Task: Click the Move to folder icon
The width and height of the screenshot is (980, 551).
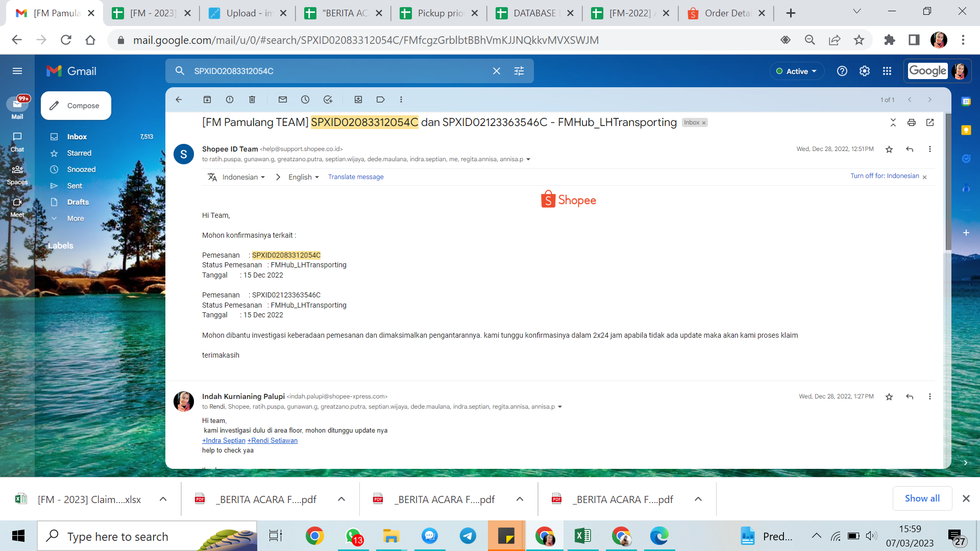Action: [358, 99]
